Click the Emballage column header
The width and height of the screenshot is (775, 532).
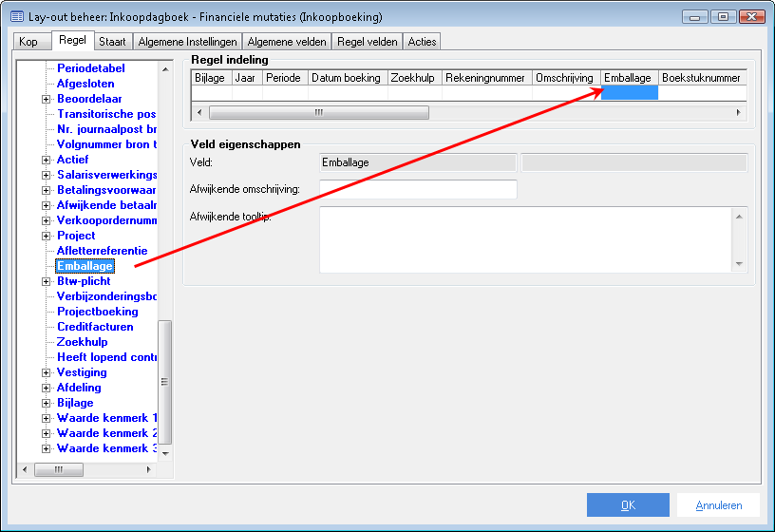tap(629, 78)
